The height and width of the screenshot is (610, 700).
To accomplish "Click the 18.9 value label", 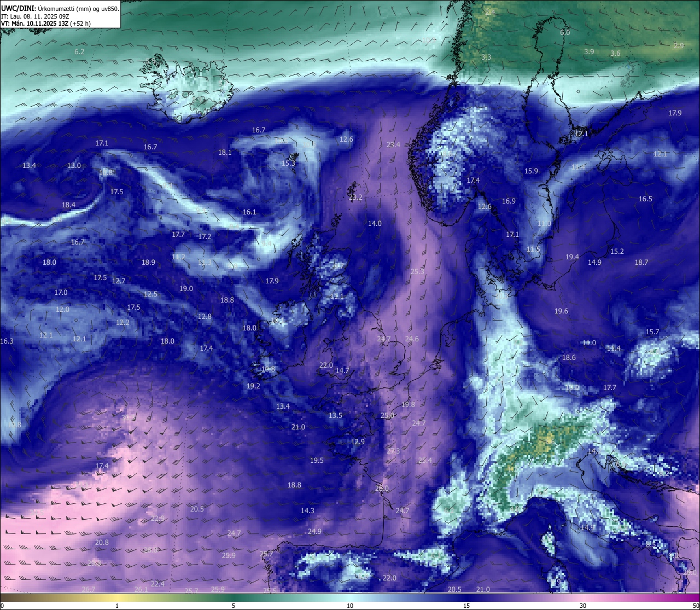I will [148, 262].
